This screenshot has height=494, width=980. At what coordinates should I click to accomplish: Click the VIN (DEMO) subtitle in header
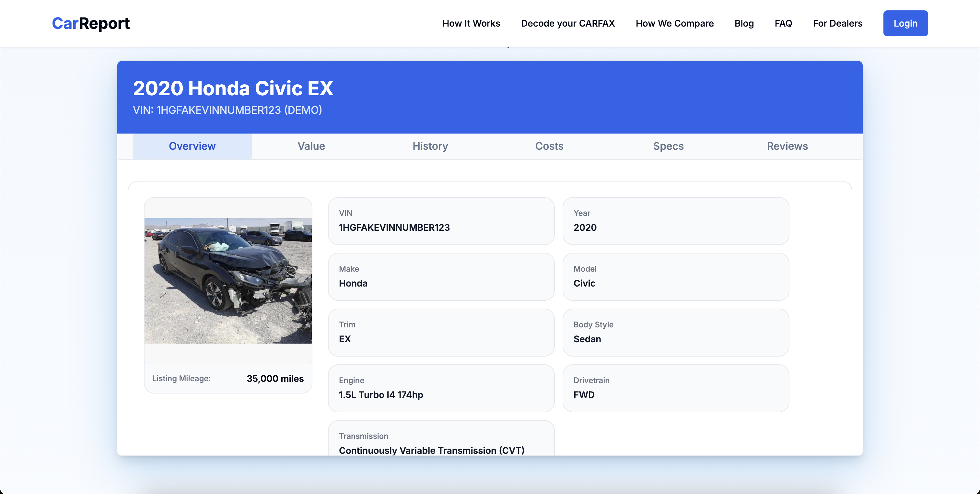pos(227,110)
